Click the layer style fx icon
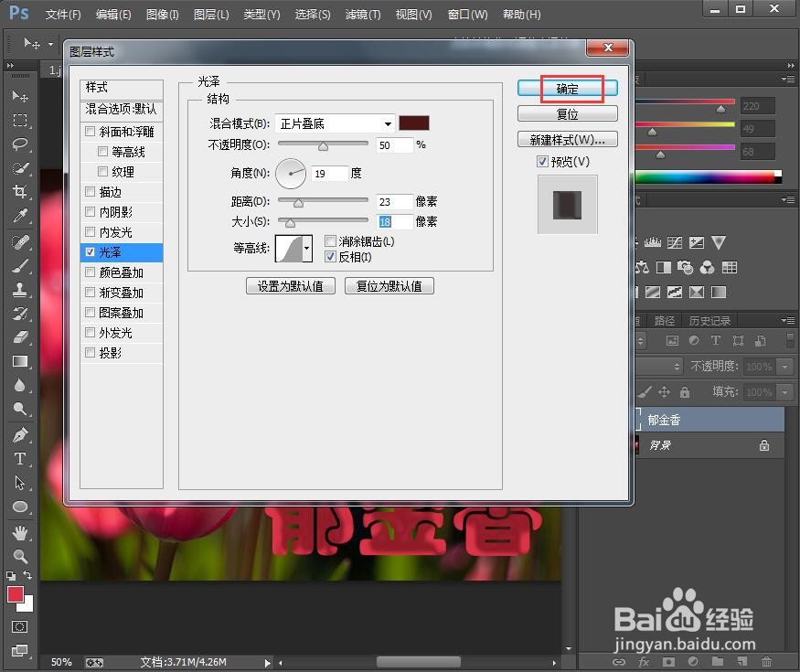 [644, 662]
